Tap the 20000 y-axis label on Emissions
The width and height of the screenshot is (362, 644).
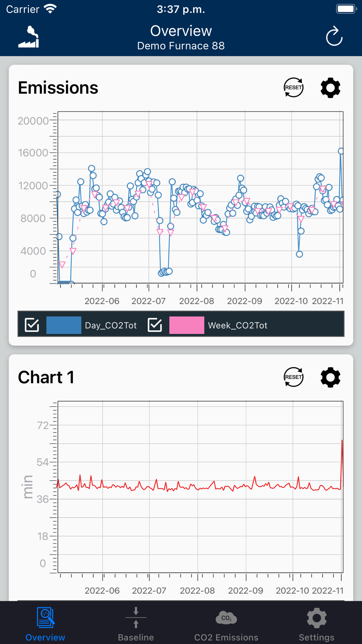tap(33, 121)
